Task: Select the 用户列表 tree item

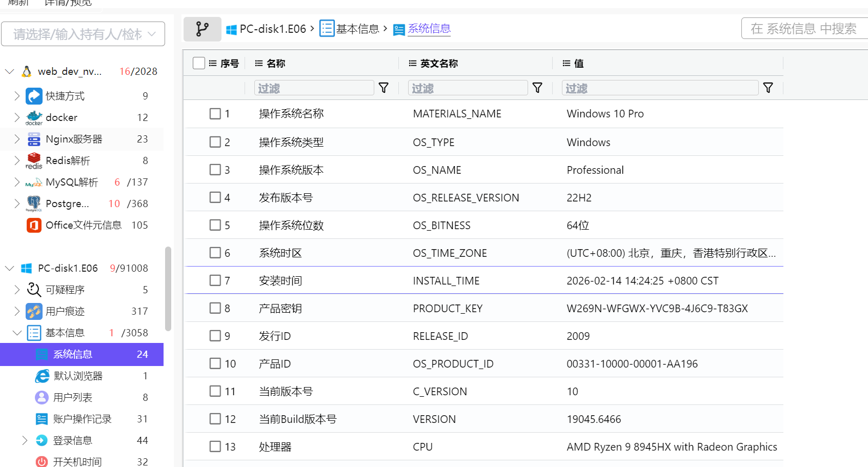Action: [82, 397]
